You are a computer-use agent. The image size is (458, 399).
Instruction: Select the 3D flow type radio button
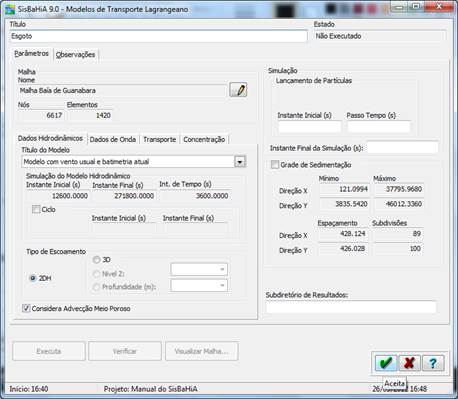click(96, 259)
